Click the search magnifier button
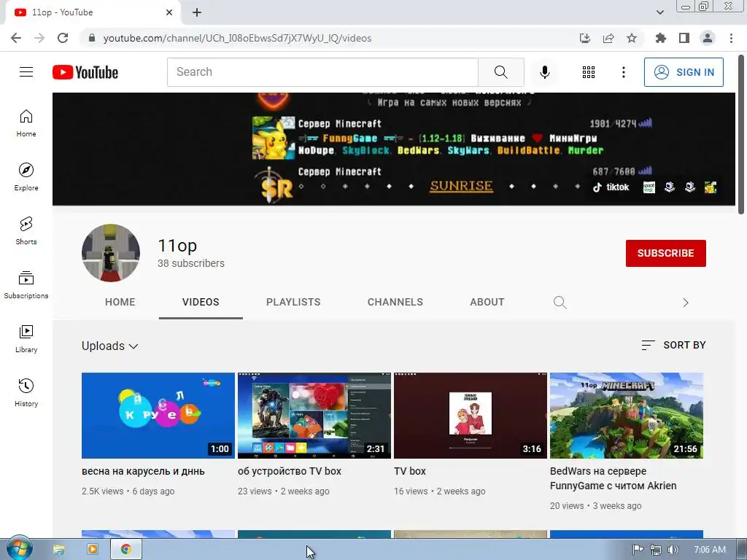This screenshot has height=560, width=747. point(500,72)
